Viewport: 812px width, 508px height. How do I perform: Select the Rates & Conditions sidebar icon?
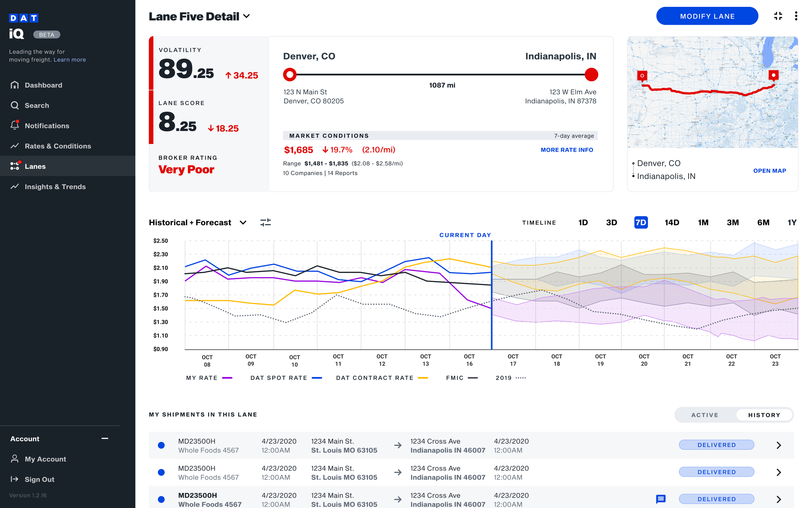point(15,146)
